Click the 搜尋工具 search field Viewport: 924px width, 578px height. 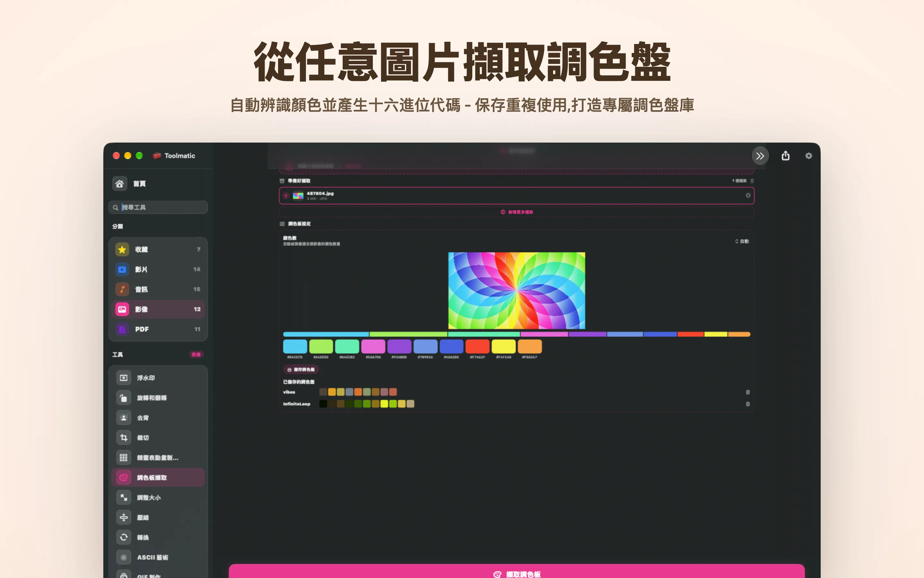[158, 207]
